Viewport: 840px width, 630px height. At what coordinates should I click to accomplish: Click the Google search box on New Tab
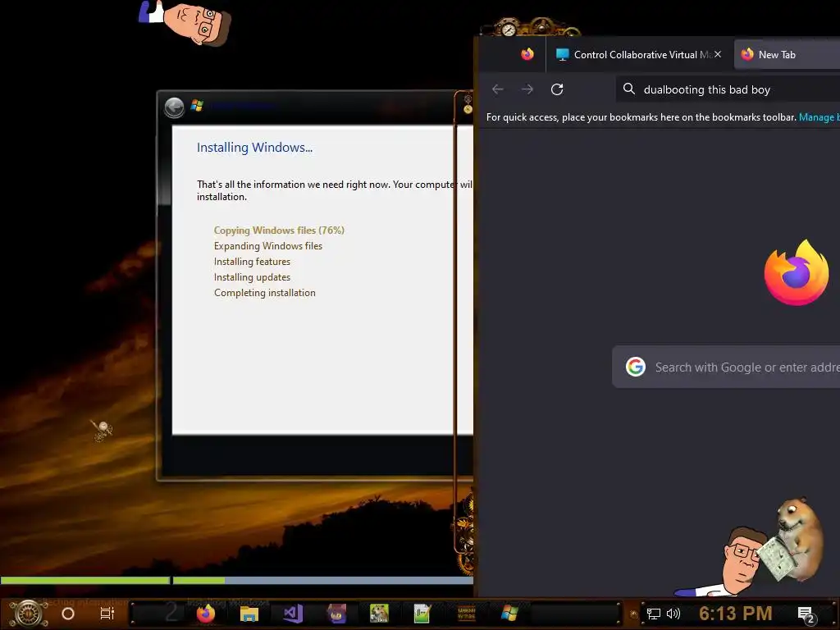pos(726,367)
